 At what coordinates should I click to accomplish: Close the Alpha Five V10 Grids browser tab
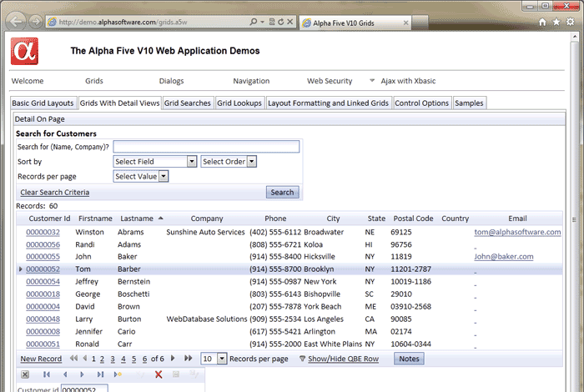point(405,23)
